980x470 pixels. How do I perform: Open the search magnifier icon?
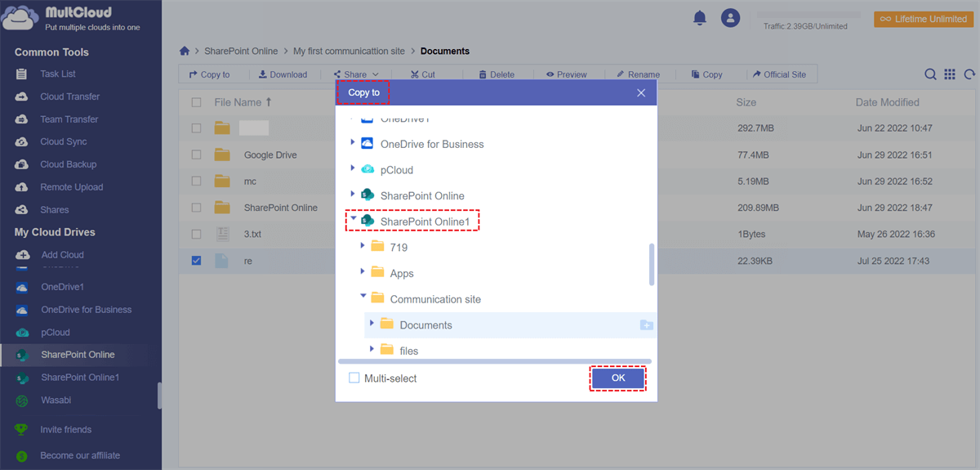[930, 74]
